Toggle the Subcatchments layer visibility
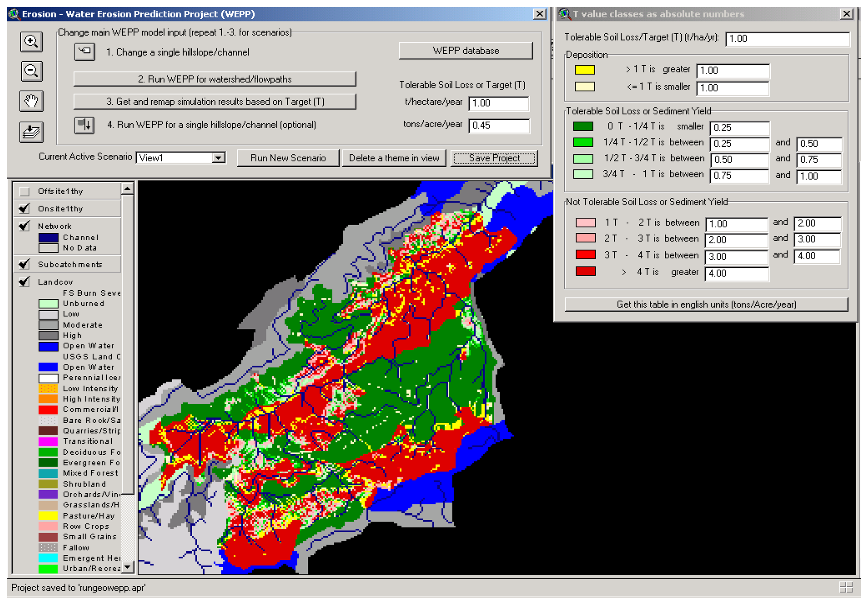 click(x=25, y=264)
